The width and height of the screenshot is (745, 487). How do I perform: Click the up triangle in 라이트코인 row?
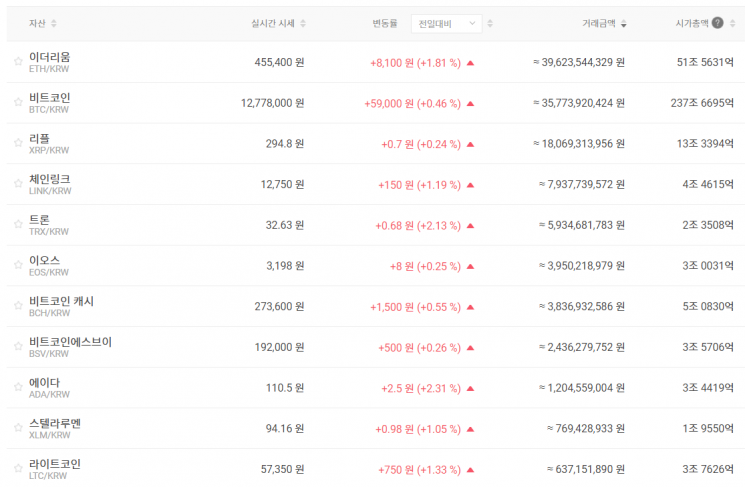tap(470, 470)
